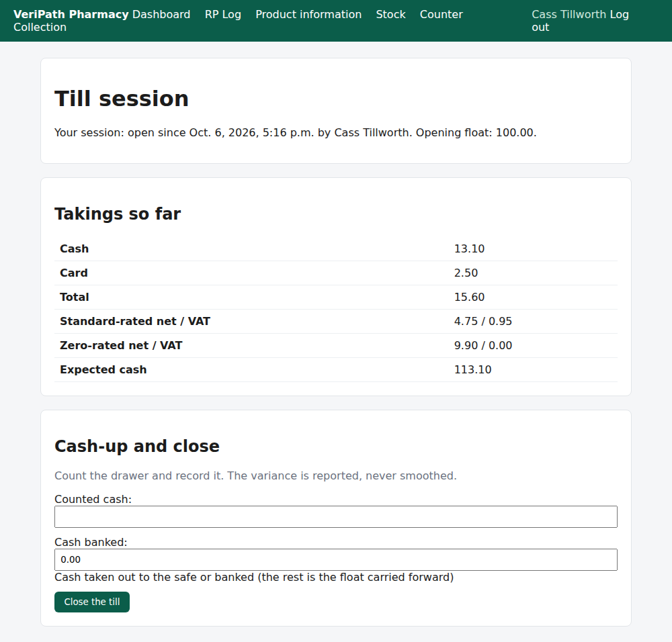This screenshot has height=642, width=672.
Task: Click the Cash banked label
Action: click(x=91, y=542)
